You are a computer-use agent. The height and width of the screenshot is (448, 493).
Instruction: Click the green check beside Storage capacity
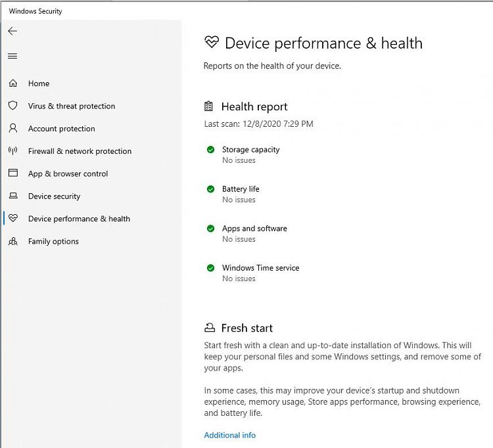pos(210,150)
